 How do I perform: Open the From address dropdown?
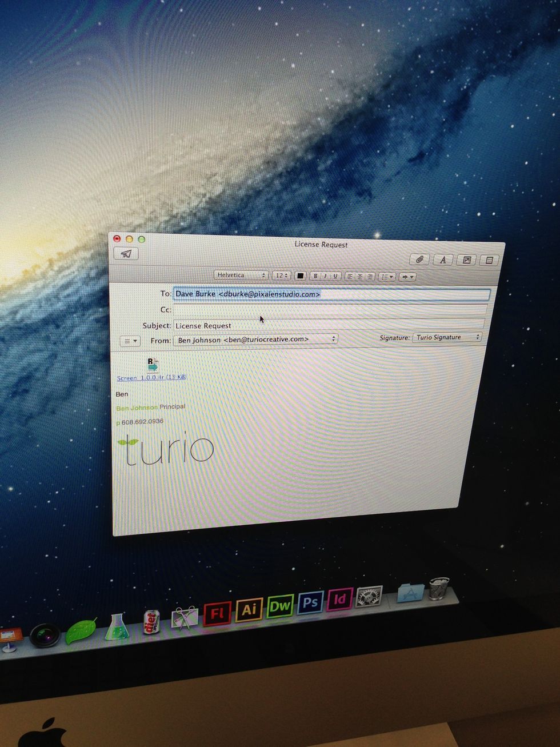(257, 339)
